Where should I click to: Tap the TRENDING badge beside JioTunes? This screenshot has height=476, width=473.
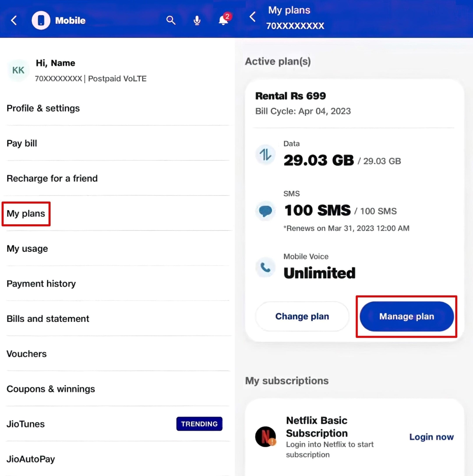pos(199,424)
